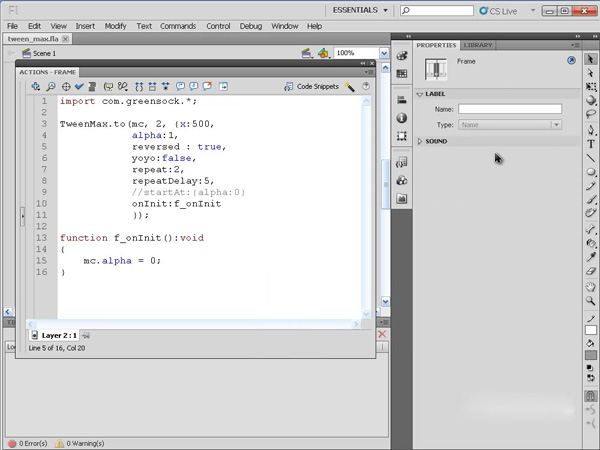The image size is (600, 450).
Task: Open the Info panel icon
Action: pyautogui.click(x=402, y=117)
